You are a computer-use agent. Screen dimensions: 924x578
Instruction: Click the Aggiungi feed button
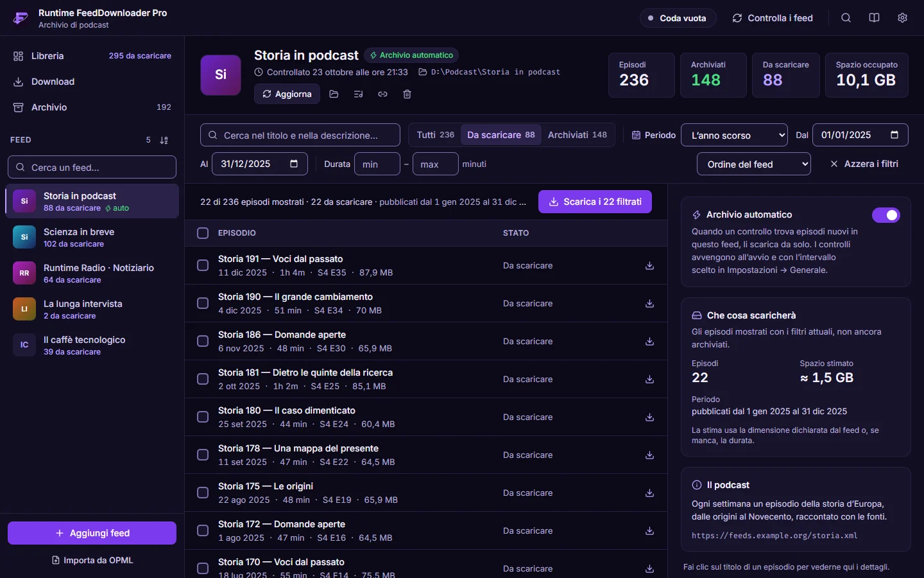click(92, 533)
